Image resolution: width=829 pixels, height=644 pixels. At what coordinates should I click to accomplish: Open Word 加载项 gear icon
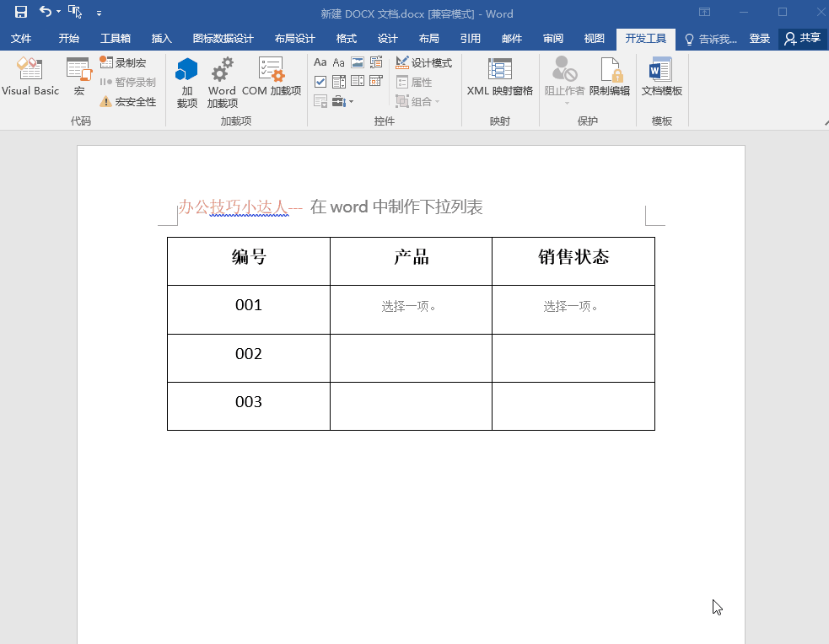[x=222, y=83]
